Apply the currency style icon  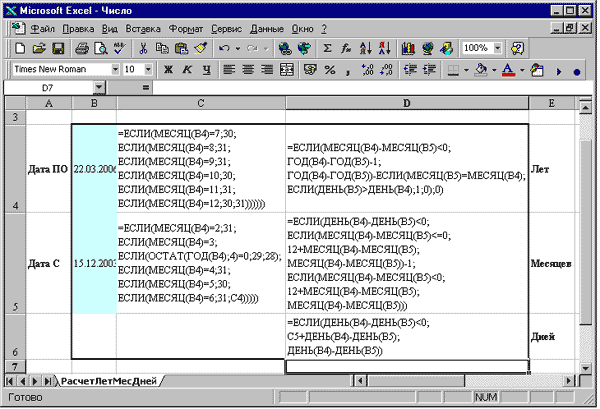pos(310,70)
